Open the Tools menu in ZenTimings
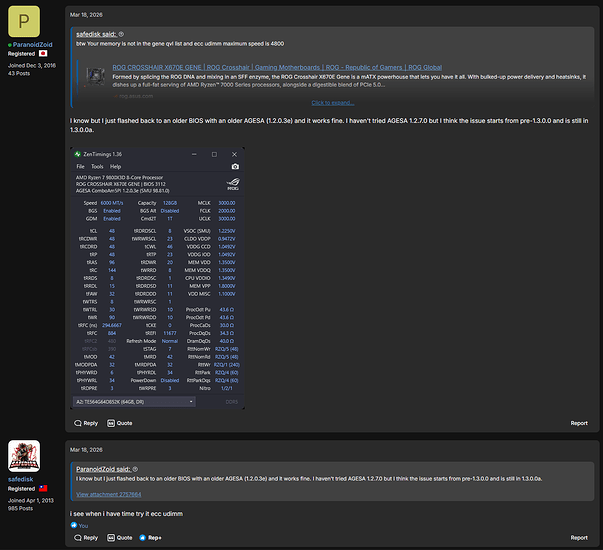The height and width of the screenshot is (550, 603). pos(97,167)
